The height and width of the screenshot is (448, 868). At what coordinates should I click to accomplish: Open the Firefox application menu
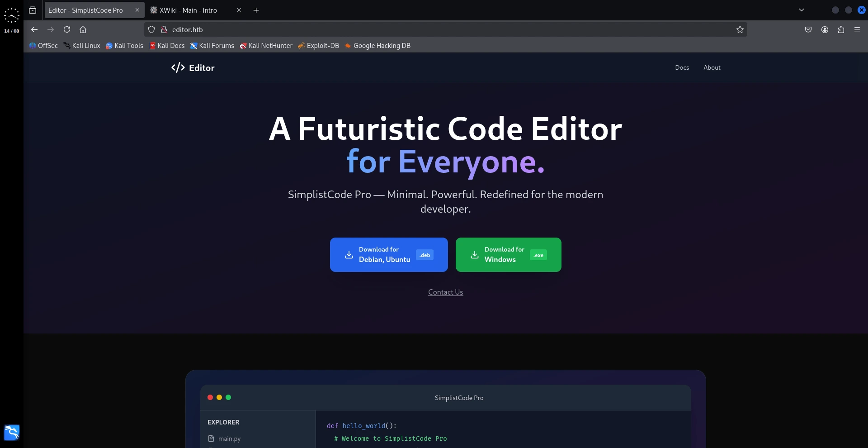pos(857,29)
